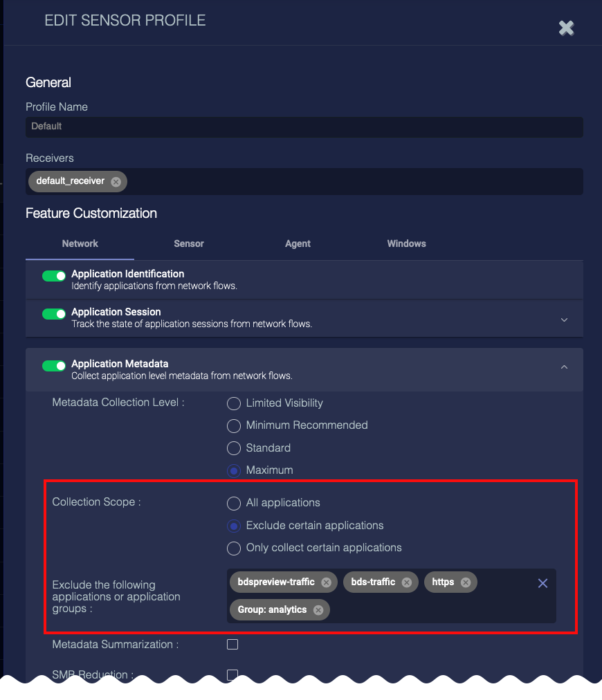This screenshot has width=602, height=700.
Task: Set Metadata Collection Level to Standard
Action: tap(233, 448)
